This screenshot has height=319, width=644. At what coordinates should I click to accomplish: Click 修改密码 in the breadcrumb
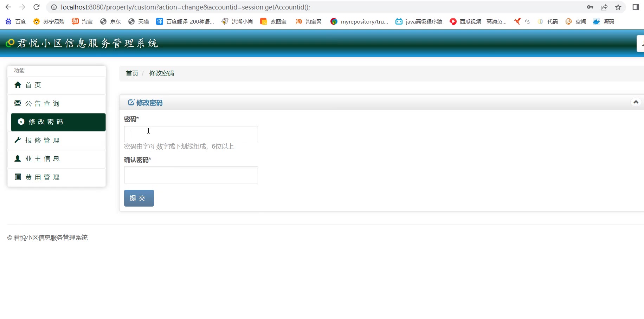pyautogui.click(x=162, y=73)
